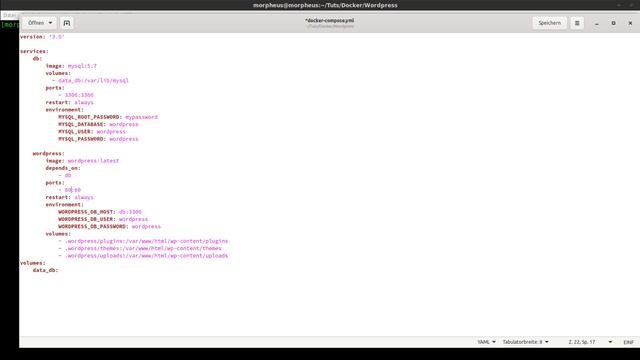The width and height of the screenshot is (640, 360).
Task: Save the file with the Speichern button
Action: pyautogui.click(x=549, y=23)
